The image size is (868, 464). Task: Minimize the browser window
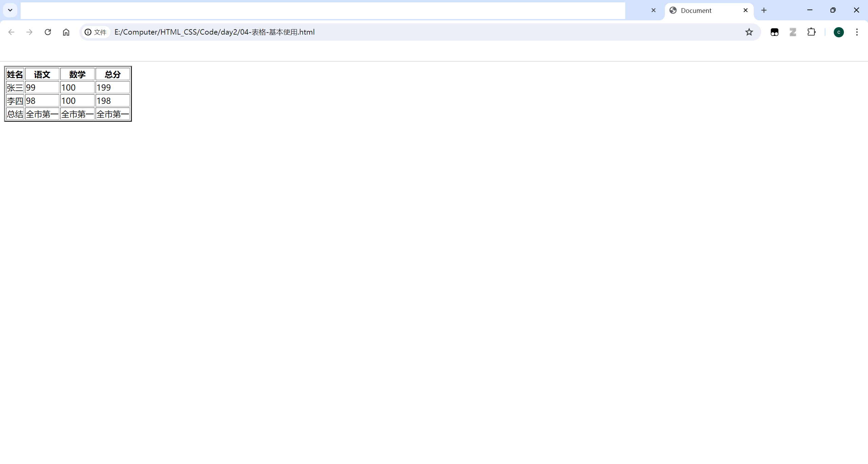pyautogui.click(x=810, y=10)
